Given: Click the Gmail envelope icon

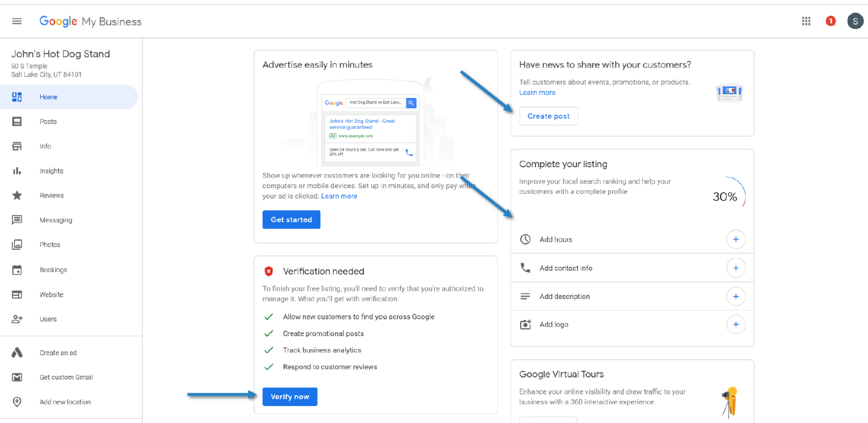Looking at the screenshot, I should point(17,378).
